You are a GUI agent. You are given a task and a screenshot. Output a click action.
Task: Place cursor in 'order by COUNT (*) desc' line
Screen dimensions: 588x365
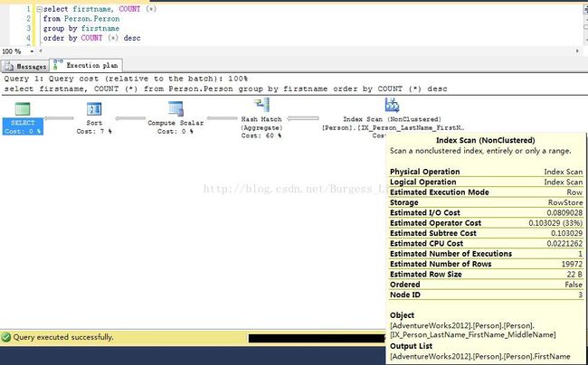pos(92,38)
